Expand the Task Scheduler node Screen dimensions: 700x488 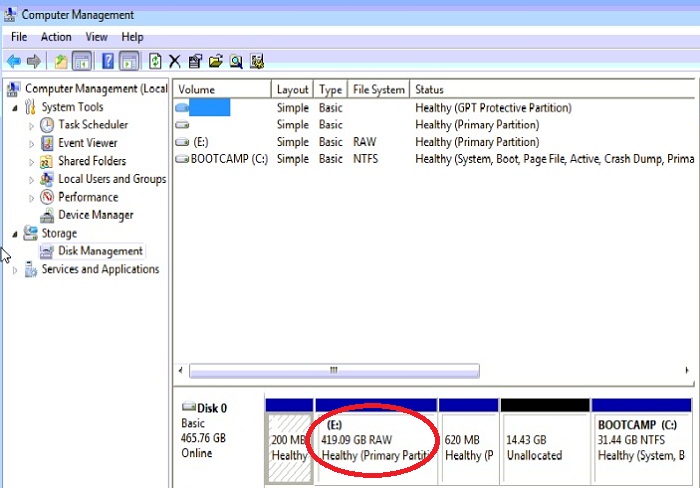click(31, 126)
